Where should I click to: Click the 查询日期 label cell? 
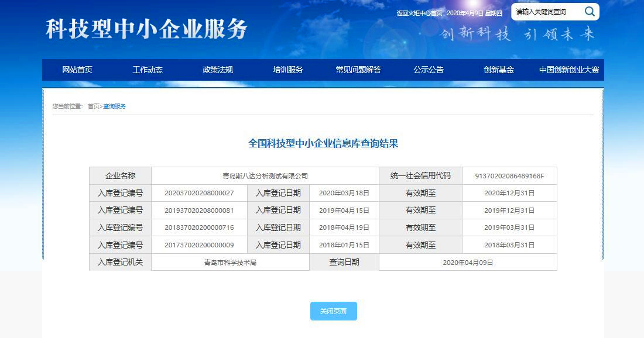[x=344, y=262]
